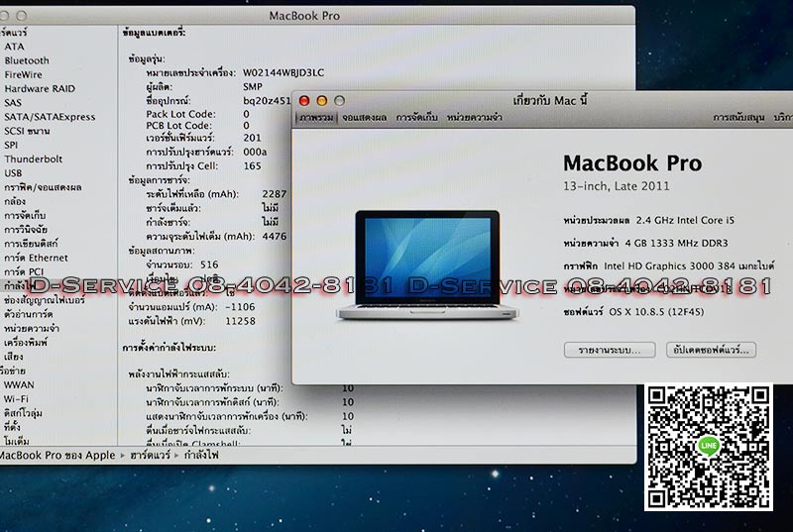Viewport: 793px width, 532px height.
Task: Click 'OS X 10.8.5 (12F45)' version text
Action: (x=656, y=312)
